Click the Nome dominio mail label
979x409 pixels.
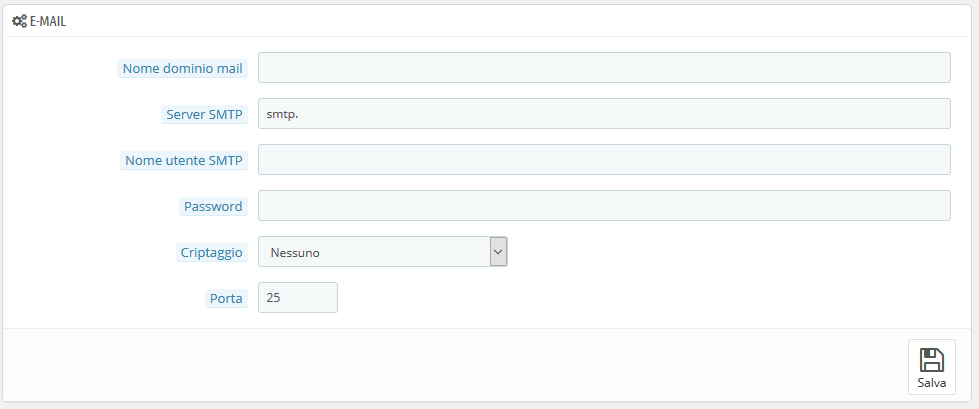(182, 69)
